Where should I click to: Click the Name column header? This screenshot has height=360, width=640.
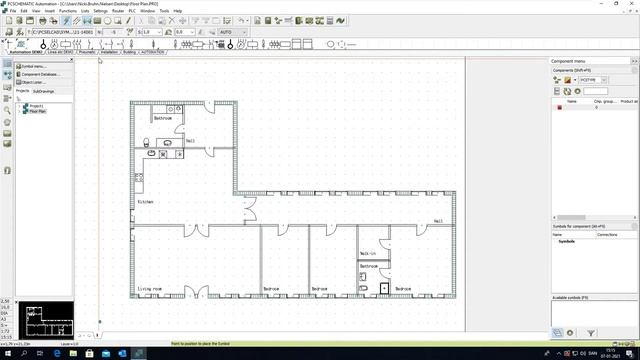click(572, 101)
